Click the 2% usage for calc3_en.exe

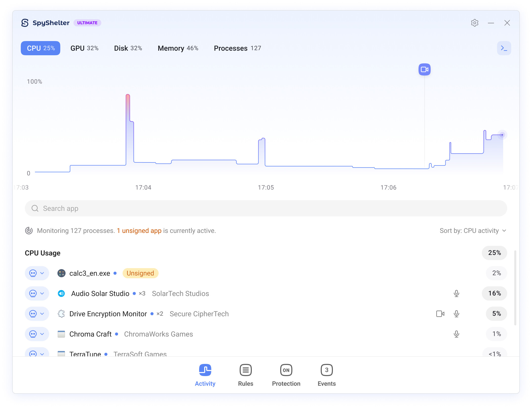496,273
